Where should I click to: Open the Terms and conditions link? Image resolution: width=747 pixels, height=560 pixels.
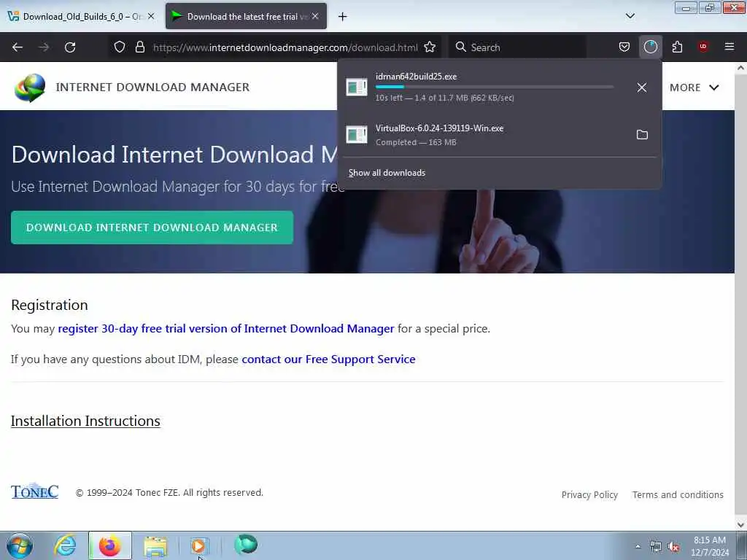(678, 495)
